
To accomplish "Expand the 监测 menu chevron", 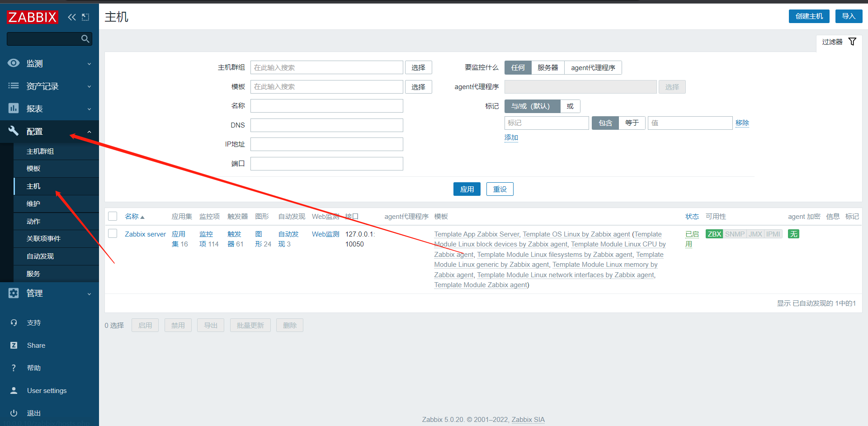I will click(x=89, y=64).
